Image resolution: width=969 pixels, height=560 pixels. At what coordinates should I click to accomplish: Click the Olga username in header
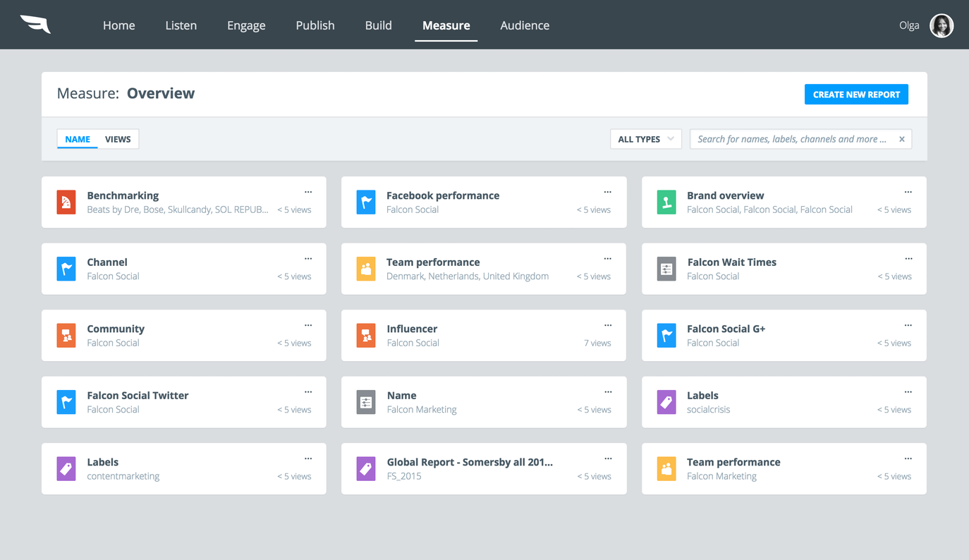pyautogui.click(x=909, y=25)
